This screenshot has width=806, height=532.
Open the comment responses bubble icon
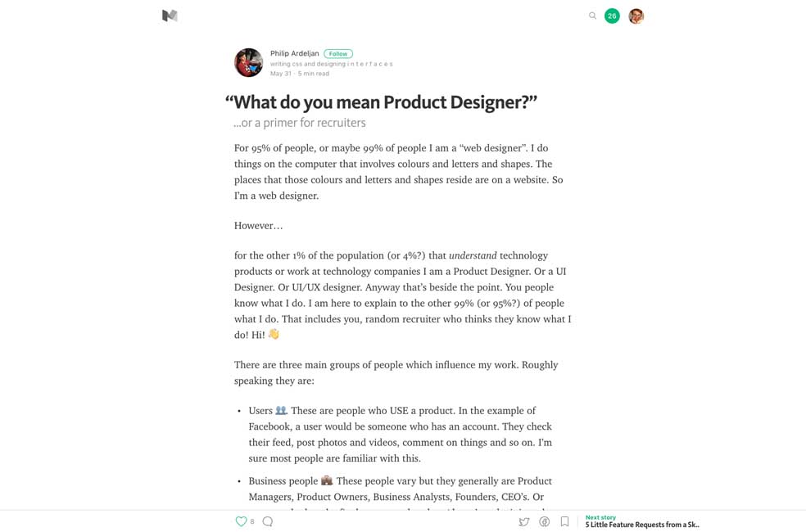(x=268, y=521)
